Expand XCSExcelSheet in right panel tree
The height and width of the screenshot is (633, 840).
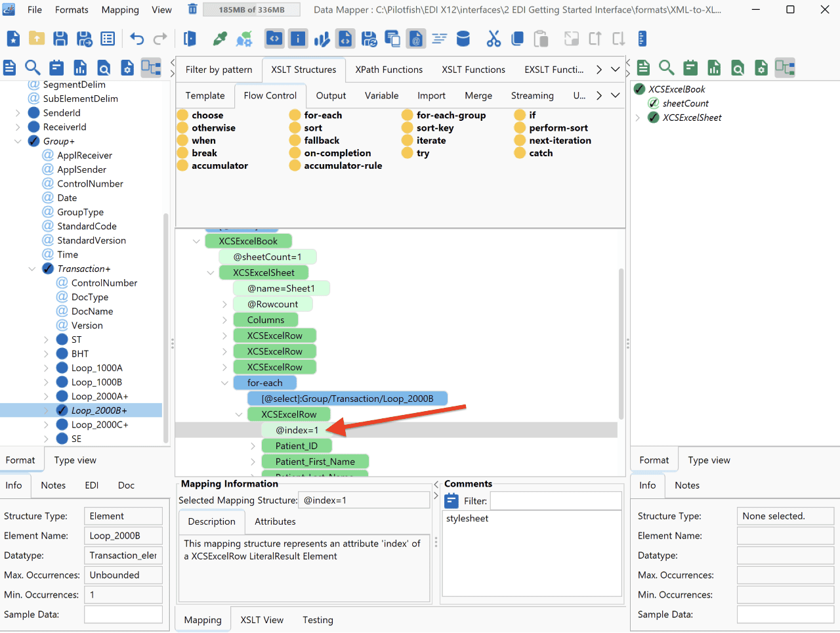tap(637, 118)
